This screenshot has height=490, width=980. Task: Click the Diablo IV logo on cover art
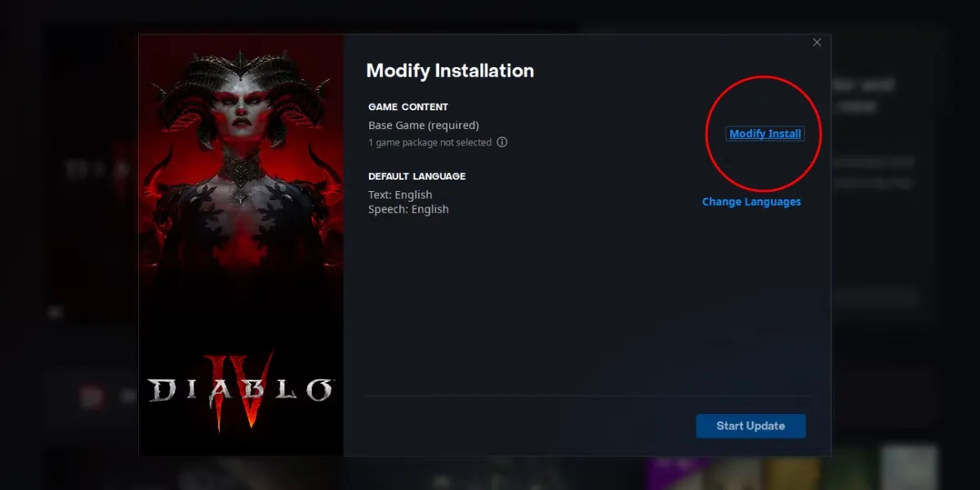click(x=240, y=391)
